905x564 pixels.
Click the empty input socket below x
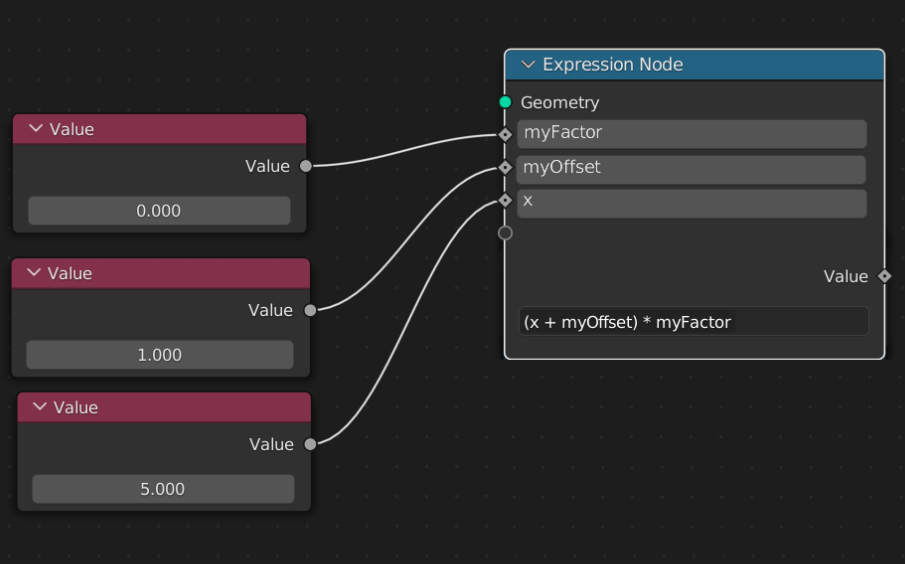click(505, 233)
